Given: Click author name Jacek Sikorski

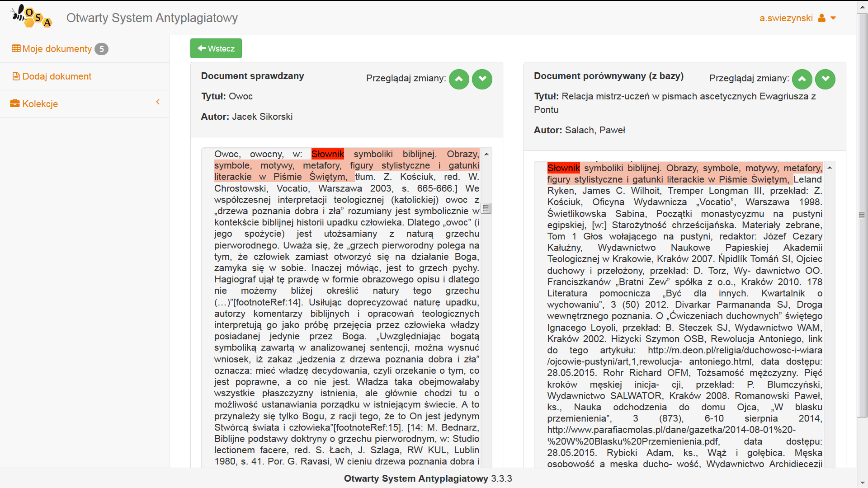Looking at the screenshot, I should [262, 117].
